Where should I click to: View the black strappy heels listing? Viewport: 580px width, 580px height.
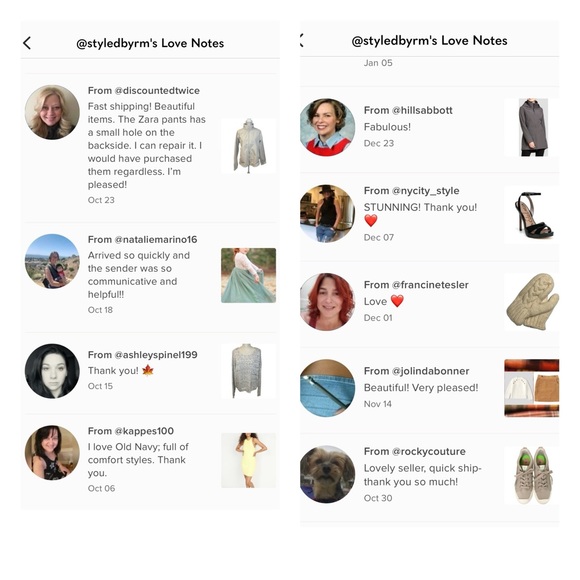(x=532, y=215)
